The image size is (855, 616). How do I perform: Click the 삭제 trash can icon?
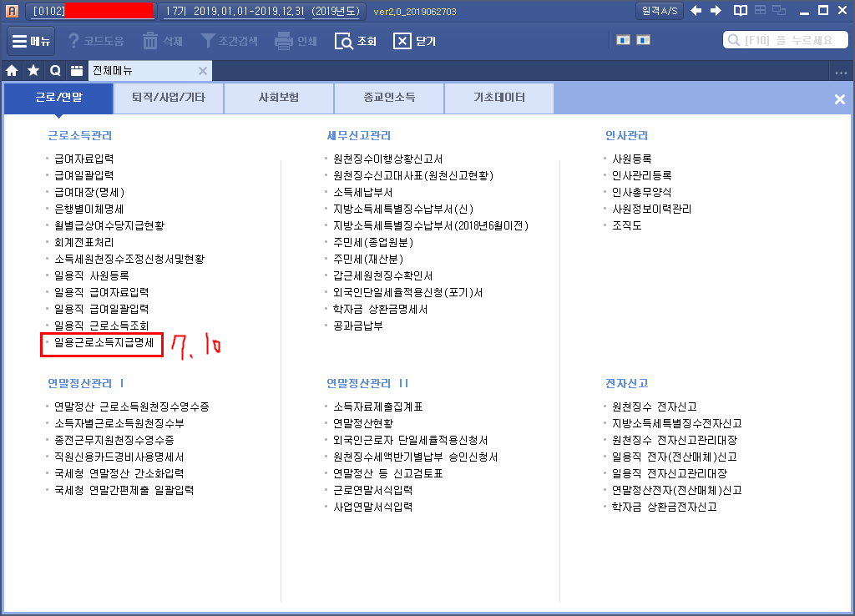(150, 41)
